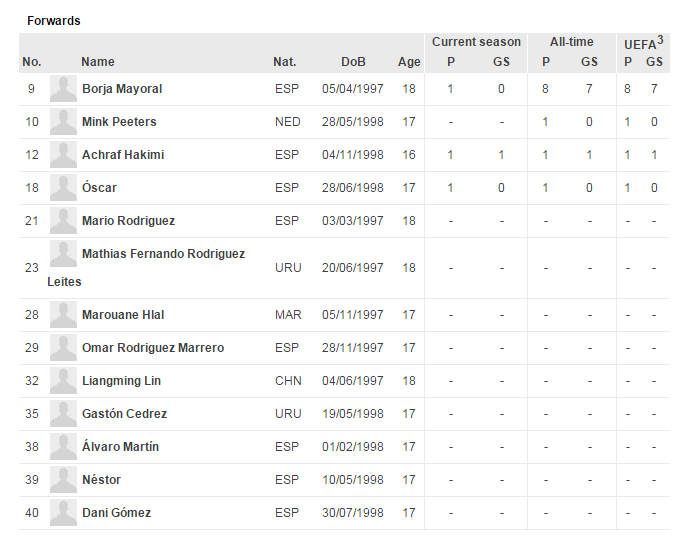The image size is (699, 548).
Task: Click Borja Mayoral's avatar placeholder photo
Action: tap(63, 89)
